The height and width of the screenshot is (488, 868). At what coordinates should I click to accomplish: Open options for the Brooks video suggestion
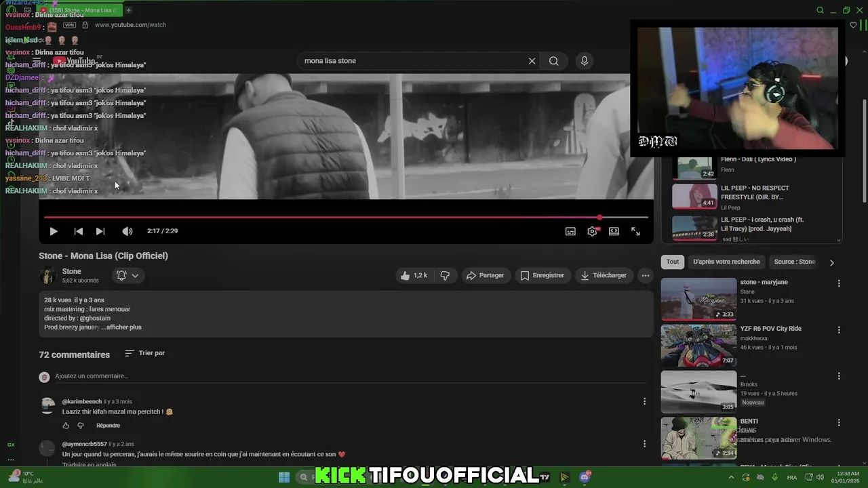pos(839,376)
